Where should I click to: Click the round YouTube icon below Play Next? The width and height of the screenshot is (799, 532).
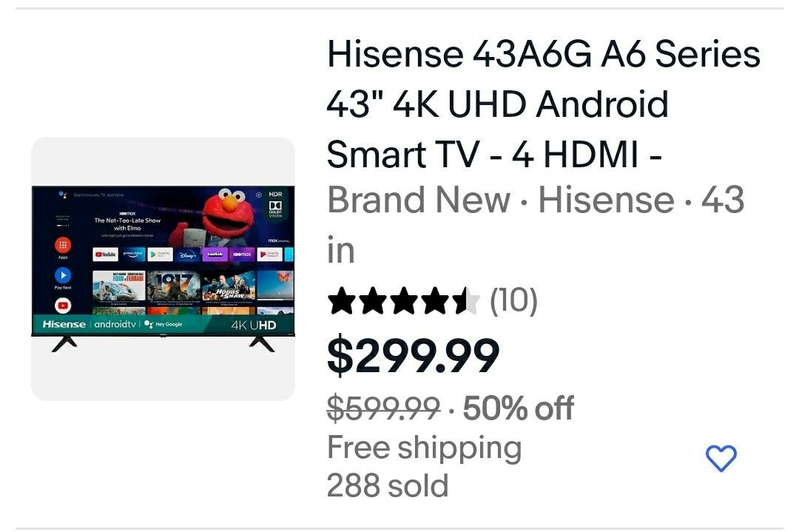point(63,306)
